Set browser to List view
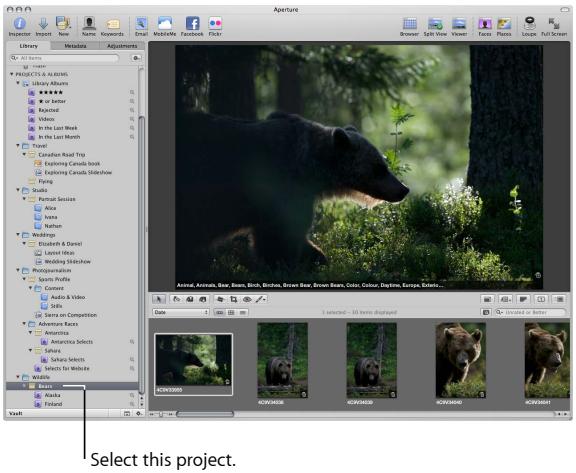The image size is (576, 473). point(243,313)
